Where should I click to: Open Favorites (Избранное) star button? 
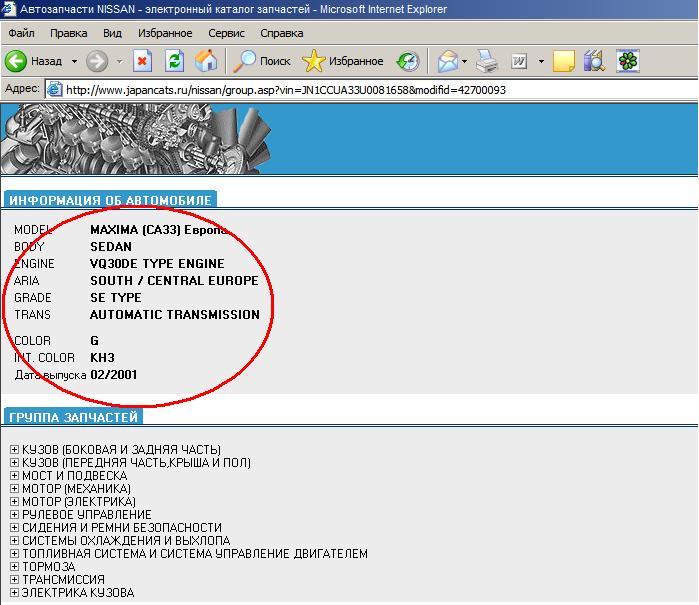(x=343, y=61)
